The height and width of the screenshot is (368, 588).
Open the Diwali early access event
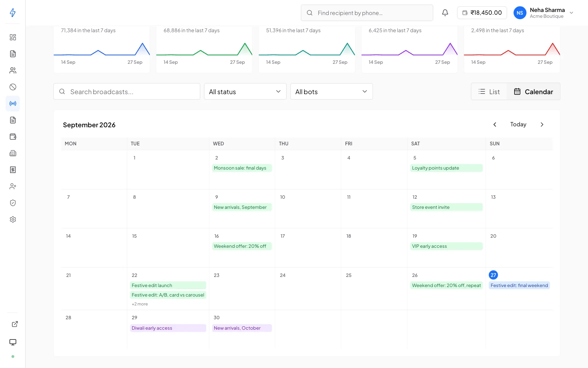[168, 328]
